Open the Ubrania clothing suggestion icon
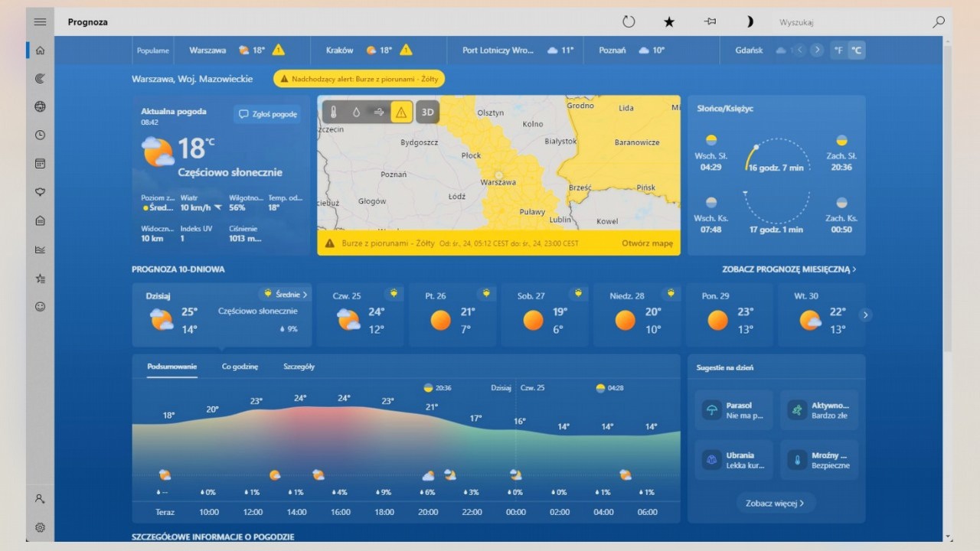 coord(712,460)
